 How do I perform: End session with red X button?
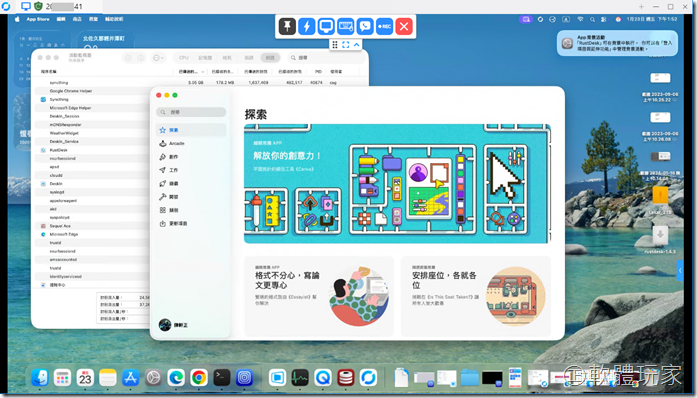pos(404,26)
